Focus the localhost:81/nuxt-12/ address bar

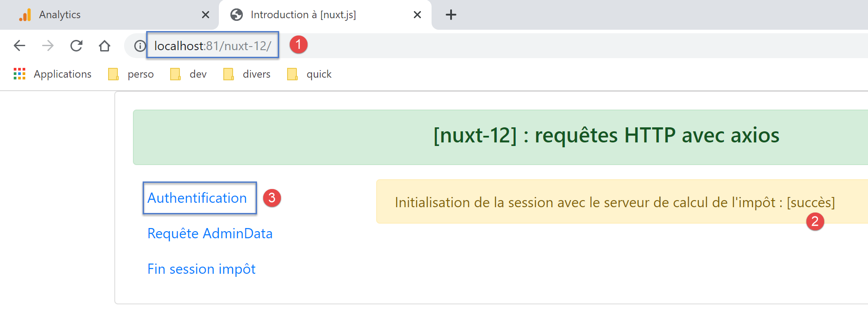[213, 46]
